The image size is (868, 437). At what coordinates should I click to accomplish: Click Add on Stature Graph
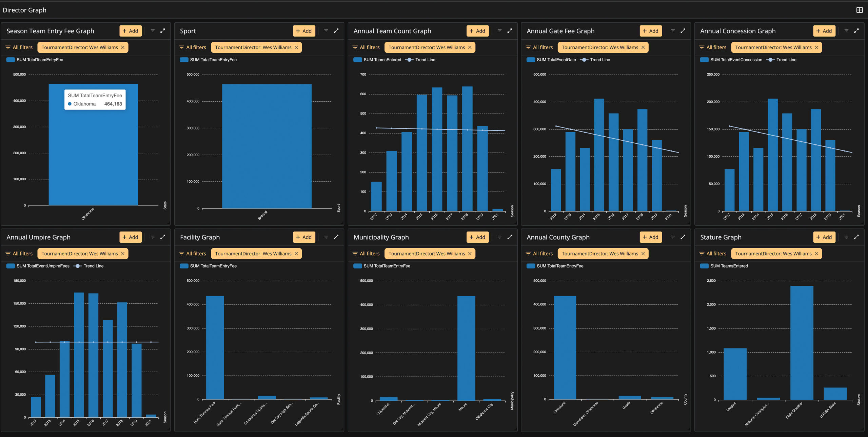coord(825,237)
